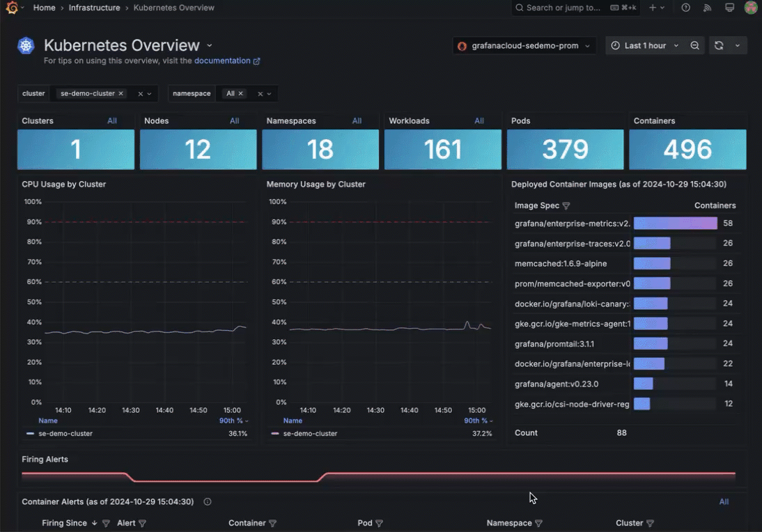762x532 pixels.
Task: Refresh the dashboard
Action: 719,46
